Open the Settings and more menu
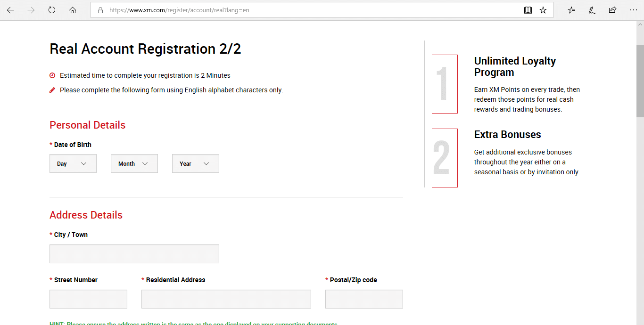Screen dimensions: 644x325 (x=633, y=9)
